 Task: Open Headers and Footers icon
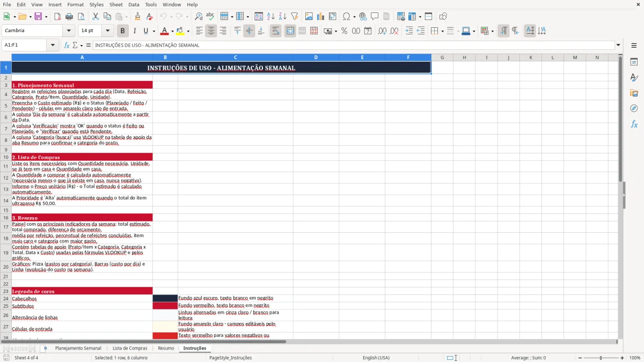tap(386, 17)
